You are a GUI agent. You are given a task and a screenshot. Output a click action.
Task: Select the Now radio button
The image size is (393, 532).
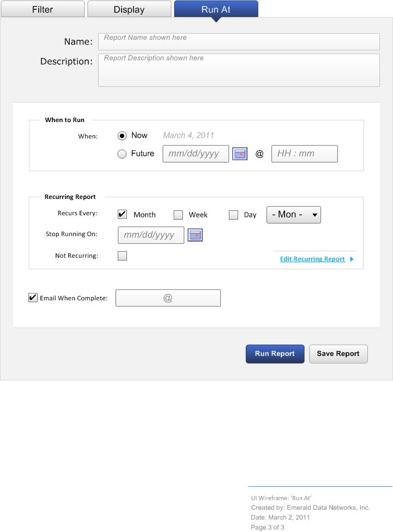pyautogui.click(x=122, y=136)
